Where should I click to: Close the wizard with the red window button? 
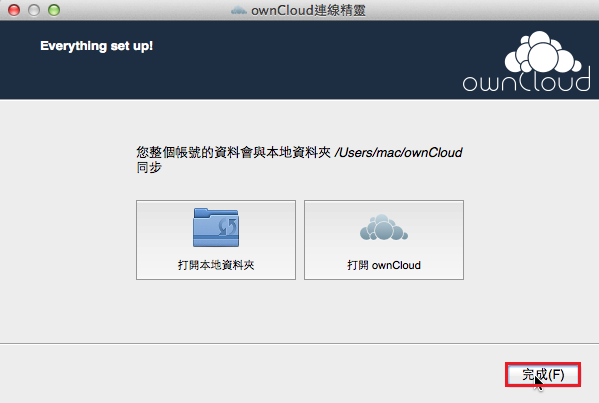(x=14, y=10)
